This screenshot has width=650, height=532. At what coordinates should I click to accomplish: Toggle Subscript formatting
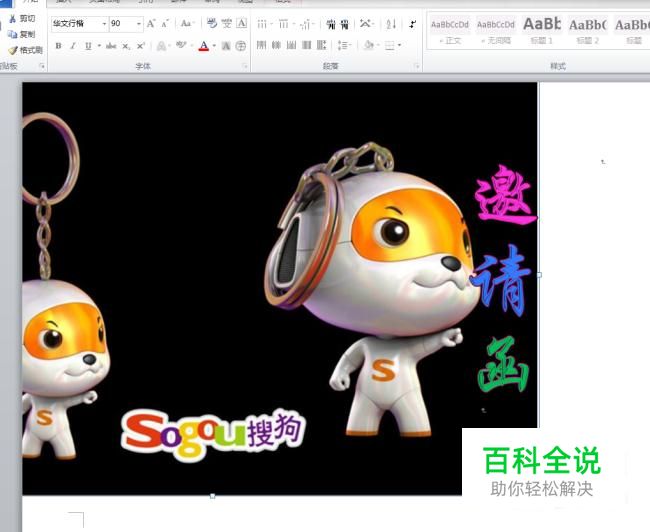[126, 46]
